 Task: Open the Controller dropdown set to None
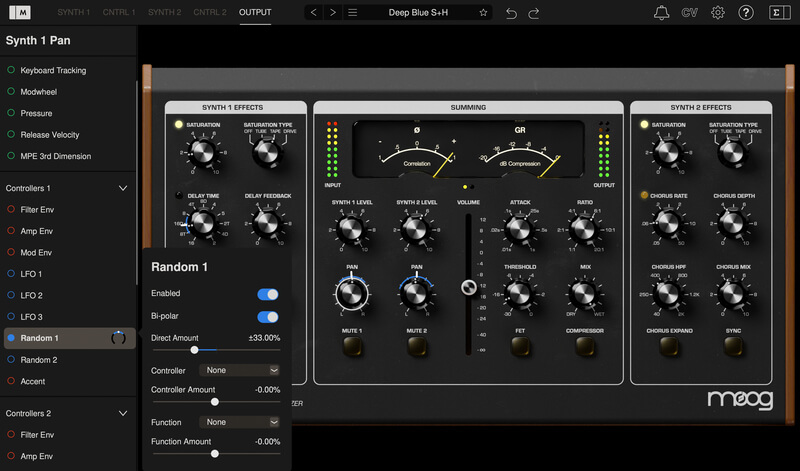coord(240,370)
